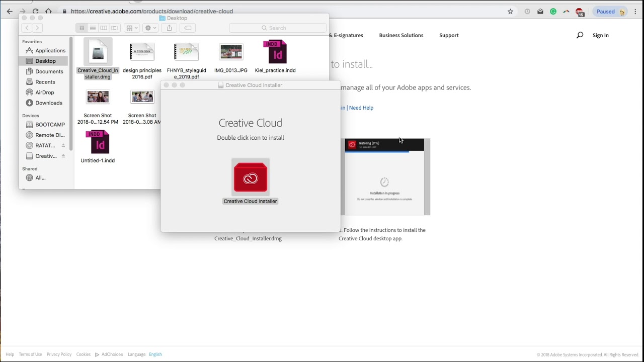Open Chrome three-dot menu
The image size is (644, 362).
click(x=635, y=12)
